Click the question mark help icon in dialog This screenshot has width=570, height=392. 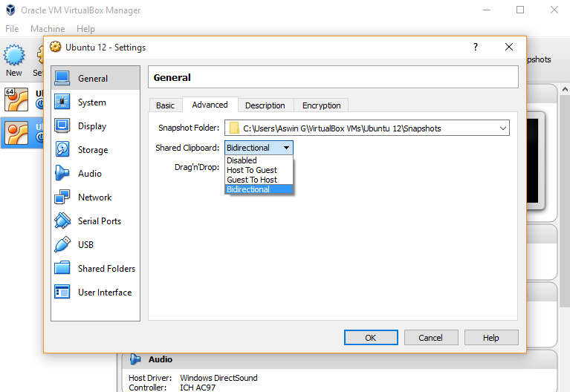tap(476, 47)
